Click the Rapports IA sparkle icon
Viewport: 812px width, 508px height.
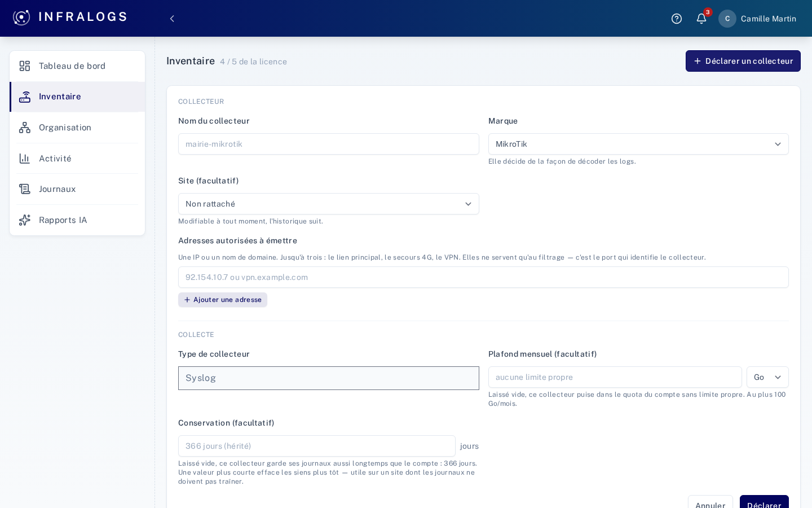pos(25,220)
